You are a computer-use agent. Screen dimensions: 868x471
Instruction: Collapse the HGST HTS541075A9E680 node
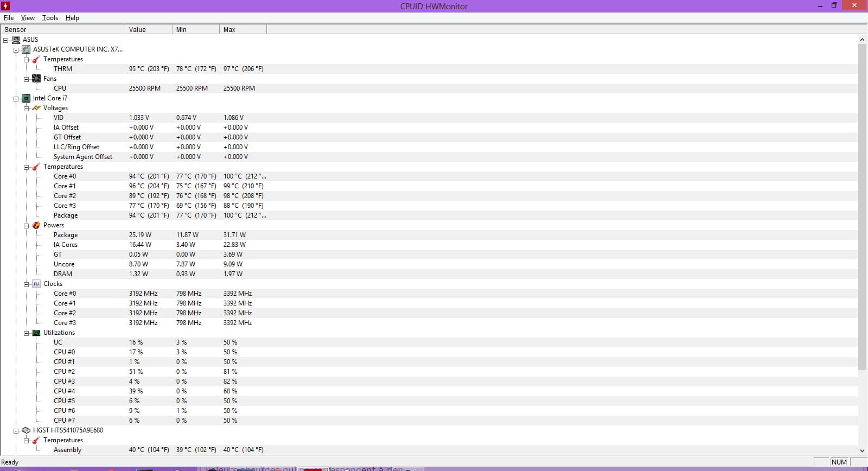[x=16, y=430]
